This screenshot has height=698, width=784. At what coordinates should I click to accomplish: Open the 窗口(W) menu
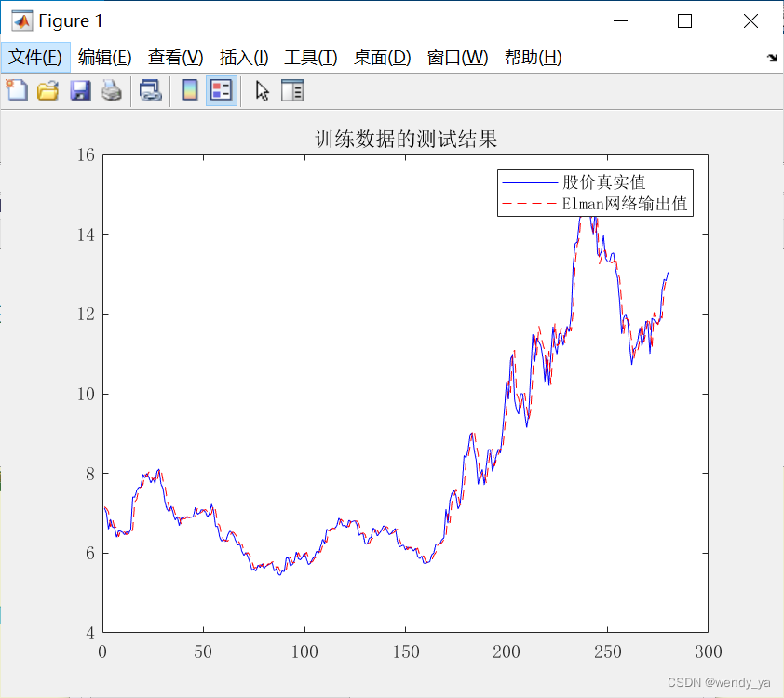tap(457, 58)
